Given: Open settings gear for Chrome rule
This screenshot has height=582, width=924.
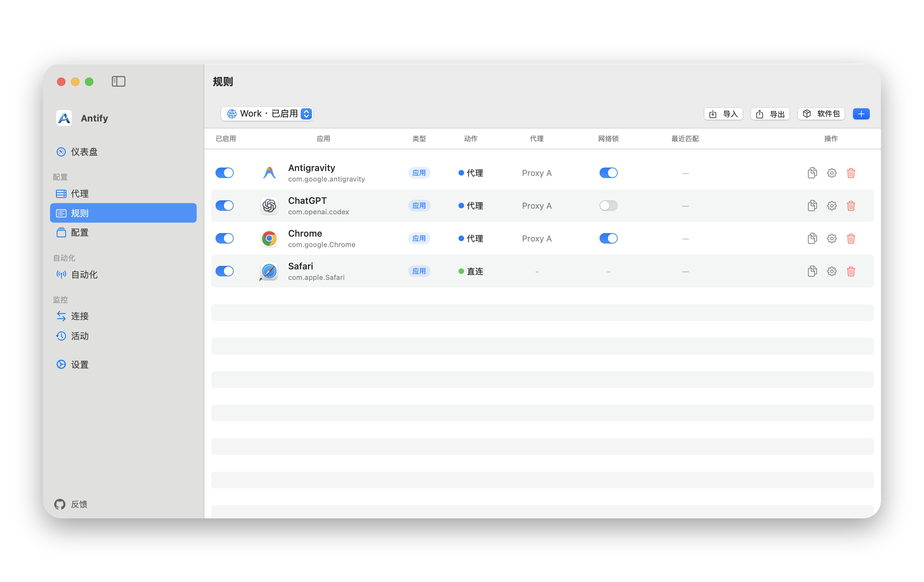Looking at the screenshot, I should [x=831, y=238].
